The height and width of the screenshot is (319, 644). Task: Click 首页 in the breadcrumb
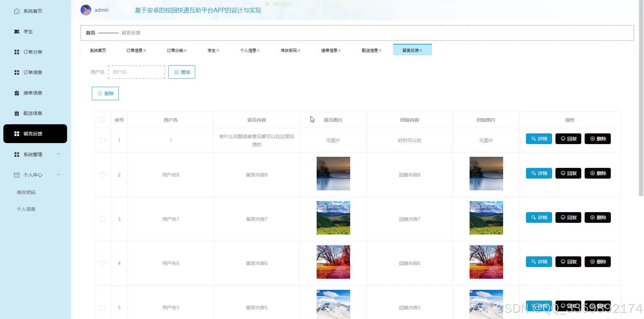[91, 33]
